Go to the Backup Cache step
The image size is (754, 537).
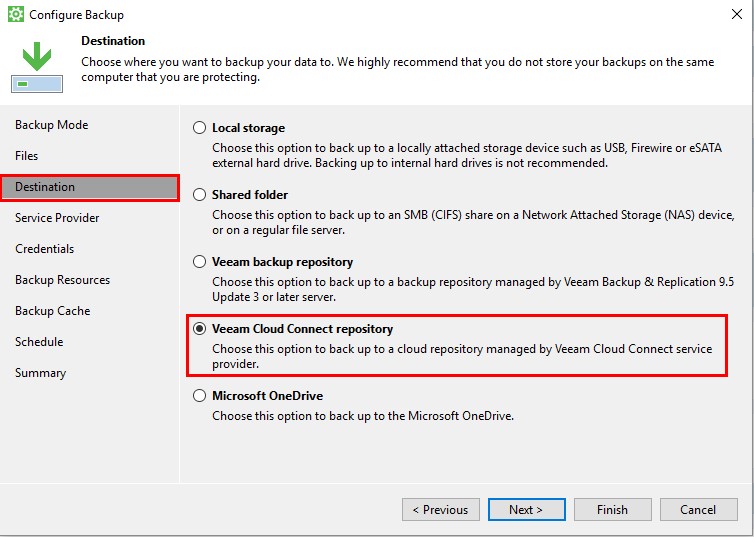point(52,311)
